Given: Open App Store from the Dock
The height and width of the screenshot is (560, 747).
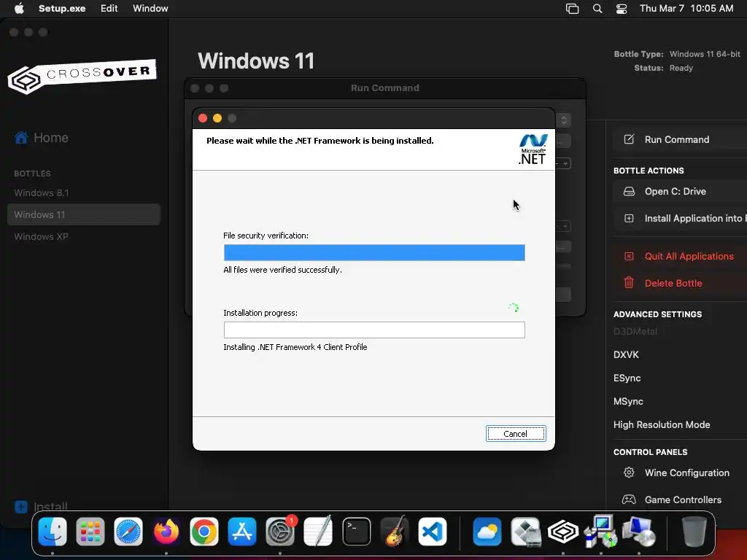Looking at the screenshot, I should [242, 532].
